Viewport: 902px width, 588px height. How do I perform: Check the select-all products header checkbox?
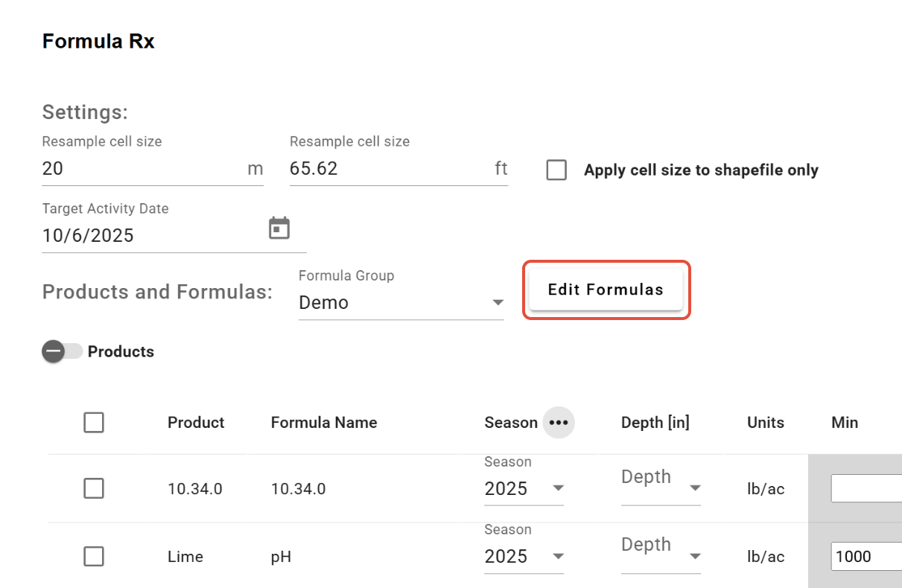coord(94,423)
